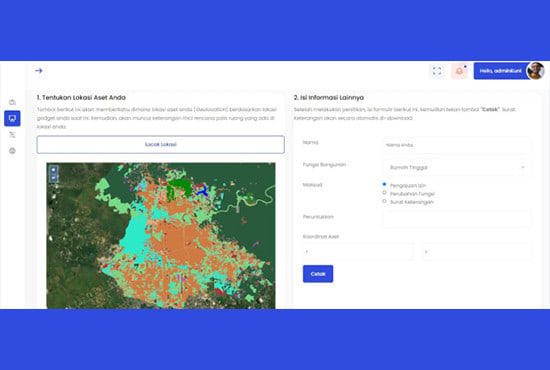Viewport: 550px width, 370px height.
Task: Click the heading '2. Isi Informasi Lainnya'
Action: [x=329, y=97]
